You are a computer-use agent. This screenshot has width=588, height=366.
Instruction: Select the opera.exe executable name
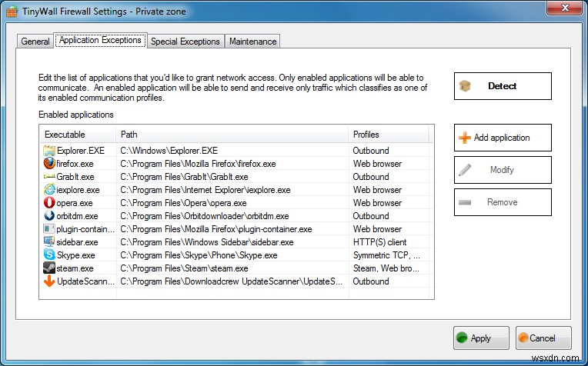click(74, 203)
